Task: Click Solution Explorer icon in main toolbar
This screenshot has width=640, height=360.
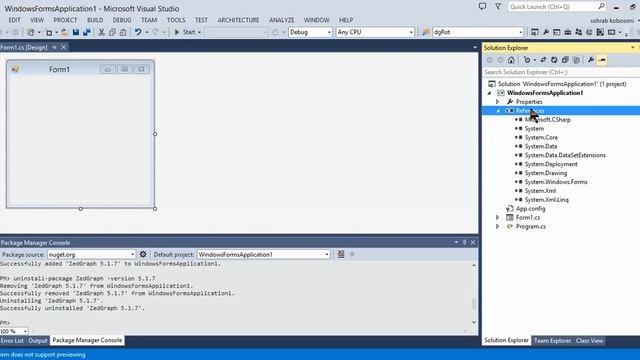Action: [x=535, y=32]
